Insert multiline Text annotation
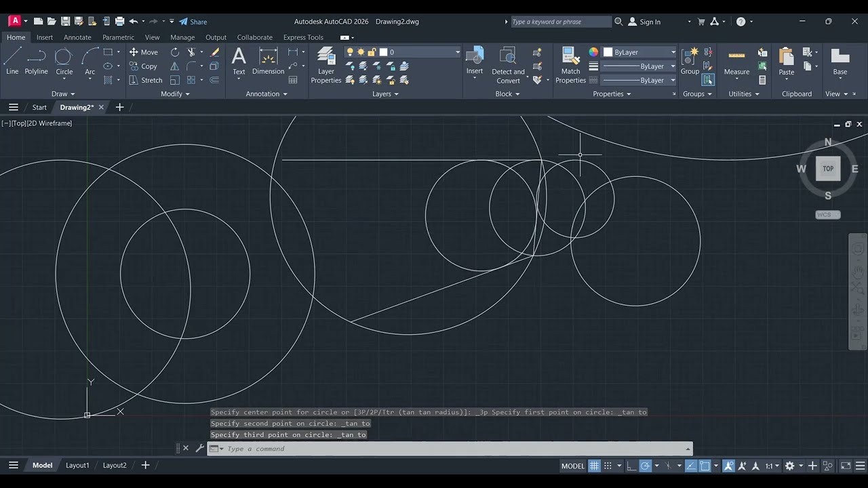The height and width of the screenshot is (488, 868). [x=239, y=61]
